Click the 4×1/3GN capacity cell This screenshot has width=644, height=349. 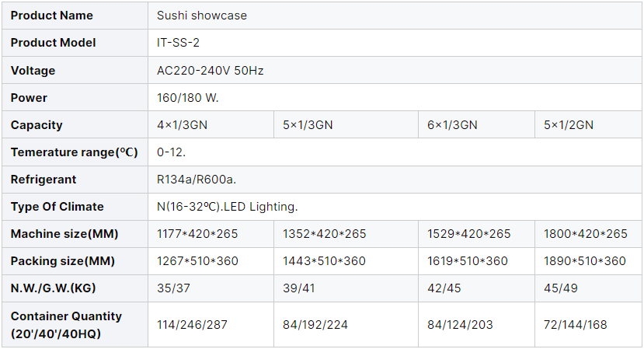[183, 125]
